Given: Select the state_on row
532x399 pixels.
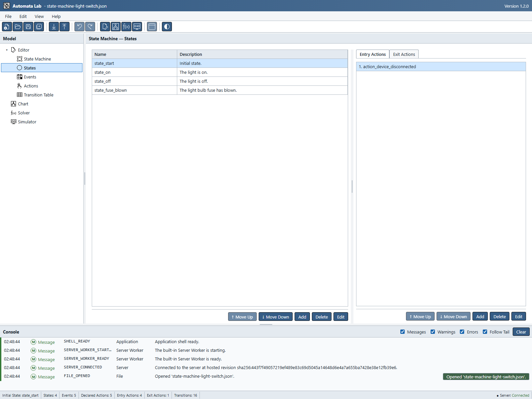Looking at the screenshot, I should click(x=220, y=72).
